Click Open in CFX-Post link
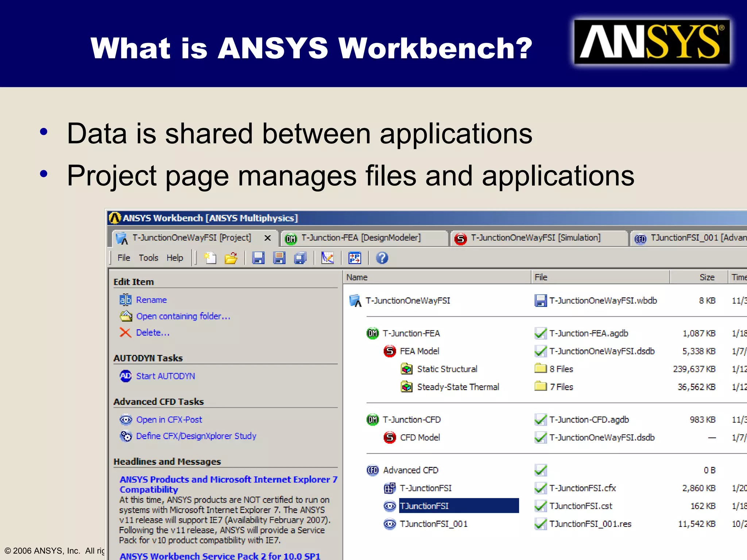Screen dimensions: 747x560 pyautogui.click(x=169, y=420)
